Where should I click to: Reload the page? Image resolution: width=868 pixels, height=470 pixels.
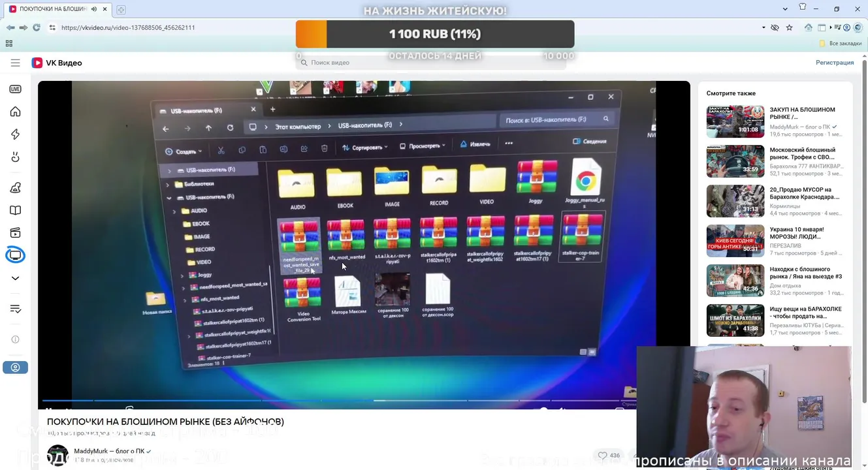37,27
